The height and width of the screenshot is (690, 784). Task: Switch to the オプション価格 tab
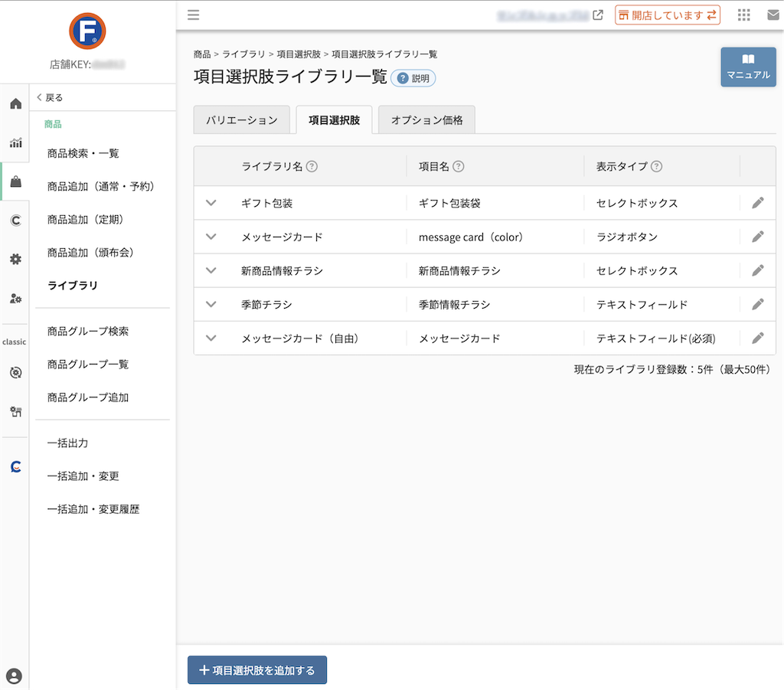pyautogui.click(x=426, y=120)
